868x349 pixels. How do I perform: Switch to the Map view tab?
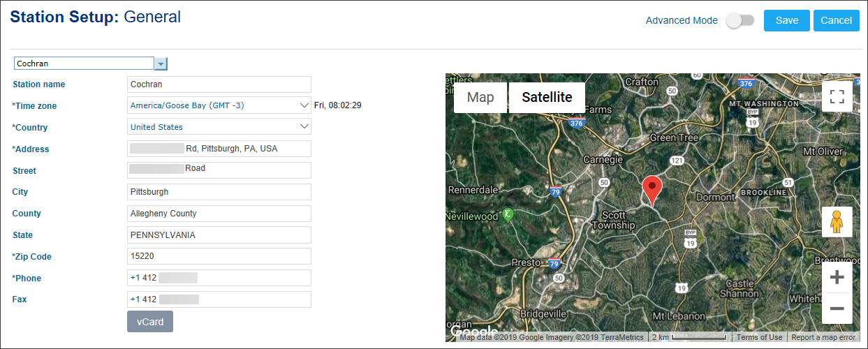tap(480, 98)
